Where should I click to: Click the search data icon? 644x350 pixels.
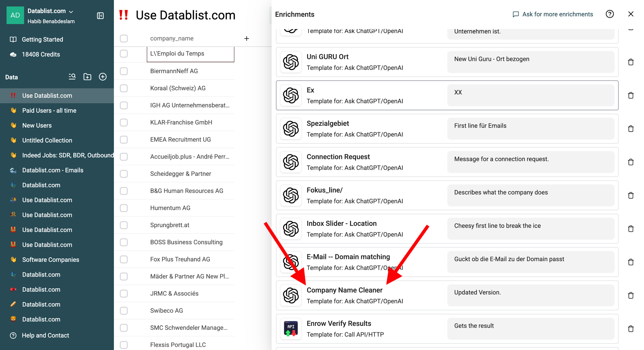tap(72, 77)
